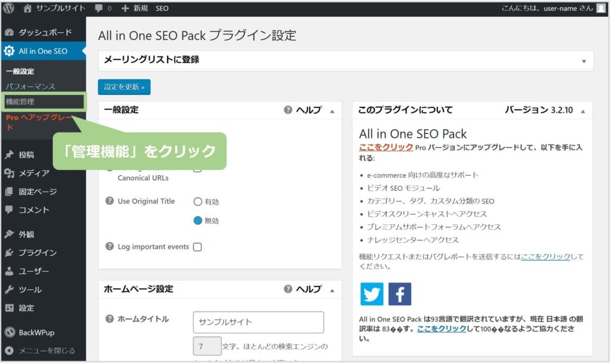611x364 pixels.
Task: Click the 設定 sliders icon
Action: pyautogui.click(x=10, y=308)
